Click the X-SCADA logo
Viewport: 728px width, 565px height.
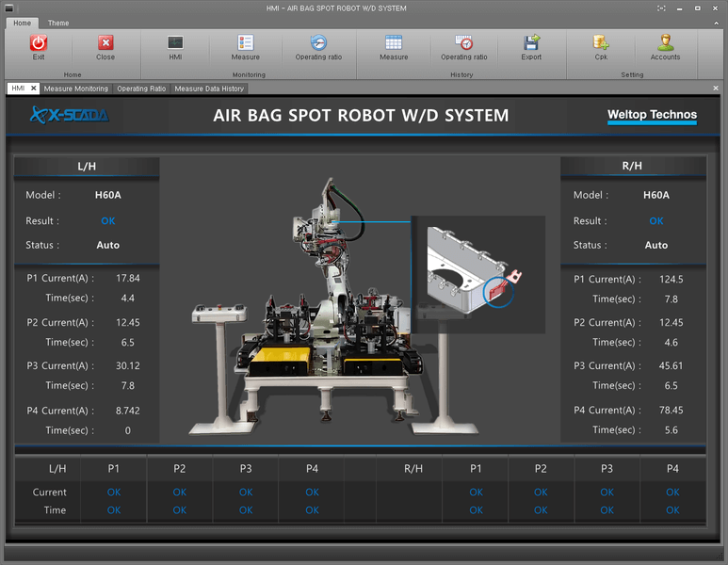[70, 115]
